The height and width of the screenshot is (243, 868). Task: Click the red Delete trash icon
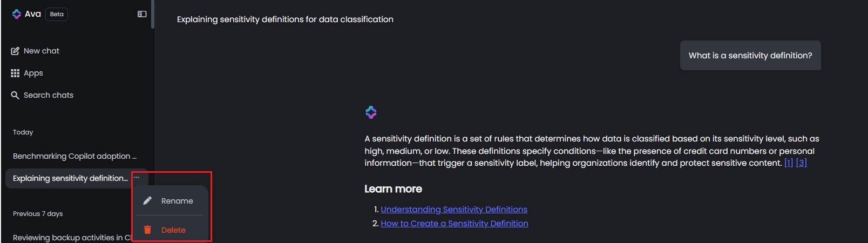pos(147,230)
